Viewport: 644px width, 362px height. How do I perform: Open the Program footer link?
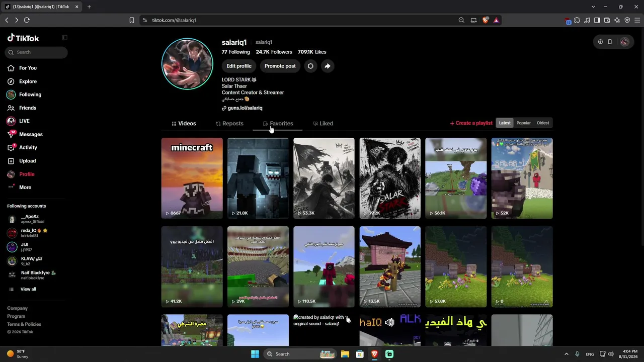(x=16, y=316)
